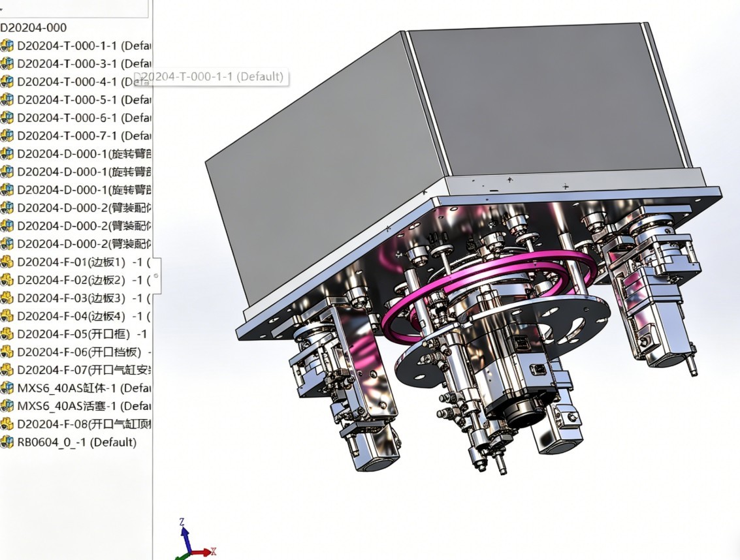
Task: Click the icon beside MXS6_40AS缸体-1
Action: pos(7,388)
